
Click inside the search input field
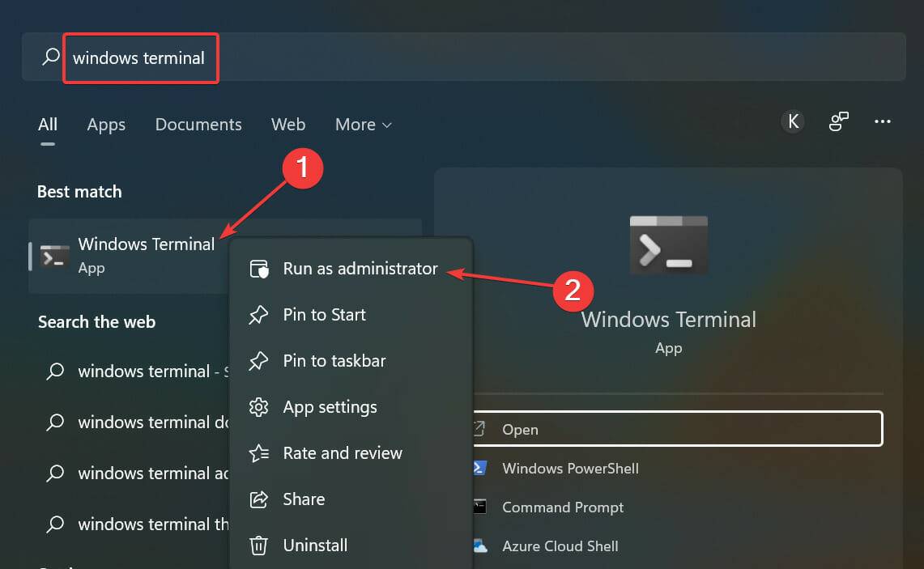coord(138,57)
